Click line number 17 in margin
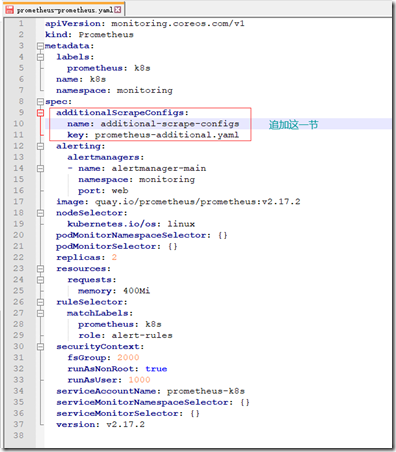Image resolution: width=396 pixels, height=452 pixels. coord(19,202)
